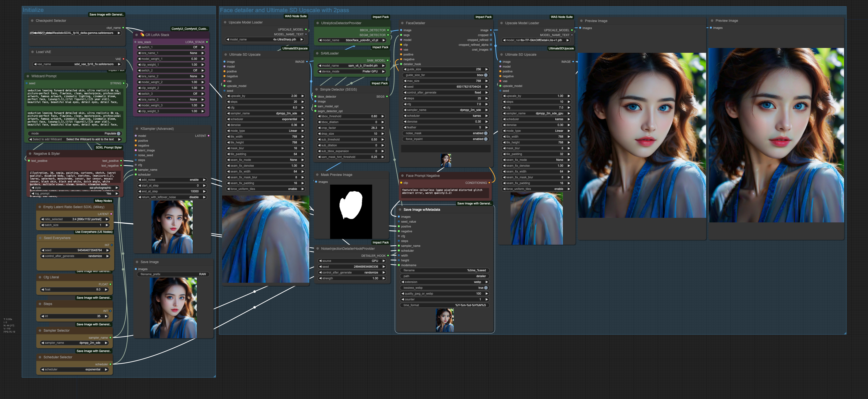Click the Checkpoint Selector node title dot
The width and height of the screenshot is (868, 399).
pyautogui.click(x=32, y=21)
